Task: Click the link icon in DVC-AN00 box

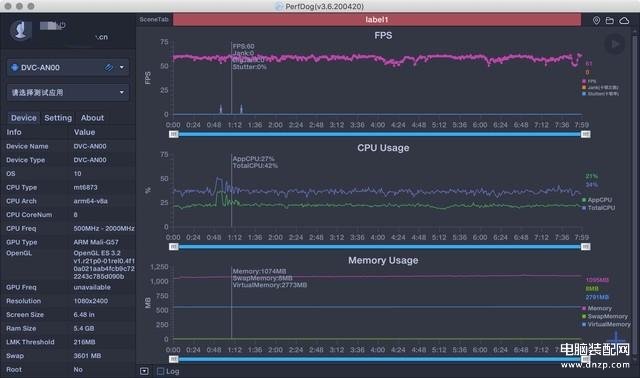Action: click(109, 67)
